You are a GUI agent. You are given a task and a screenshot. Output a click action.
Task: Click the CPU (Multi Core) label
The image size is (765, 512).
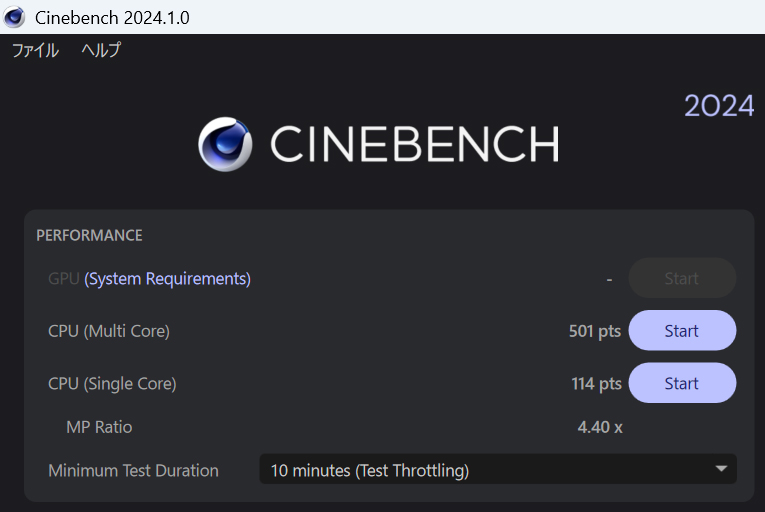coord(109,331)
